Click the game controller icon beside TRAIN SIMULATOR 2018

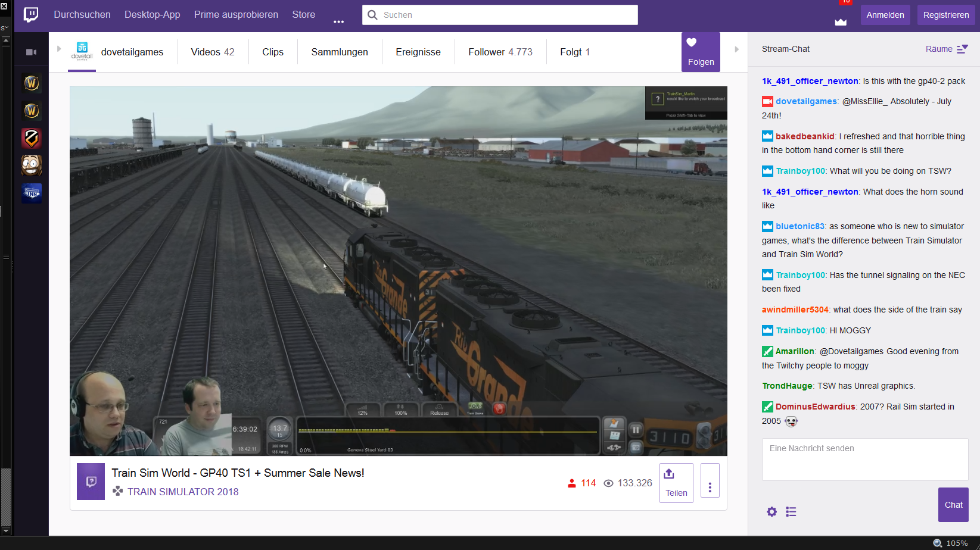point(118,491)
